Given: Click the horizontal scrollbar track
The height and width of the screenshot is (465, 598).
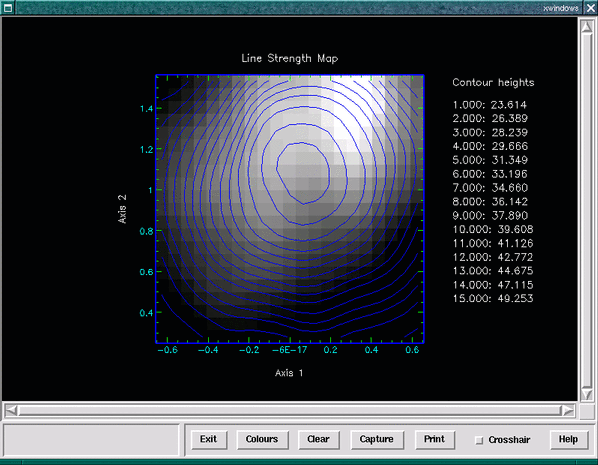Looking at the screenshot, I should [x=289, y=410].
